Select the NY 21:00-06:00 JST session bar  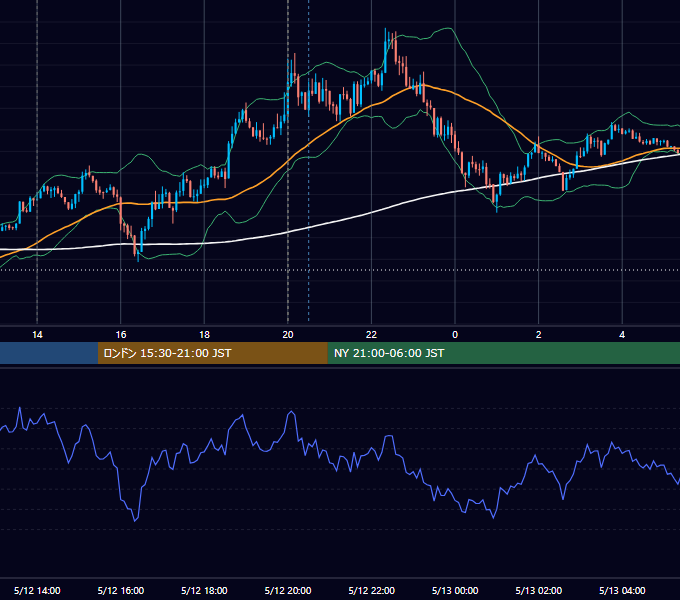tap(503, 353)
